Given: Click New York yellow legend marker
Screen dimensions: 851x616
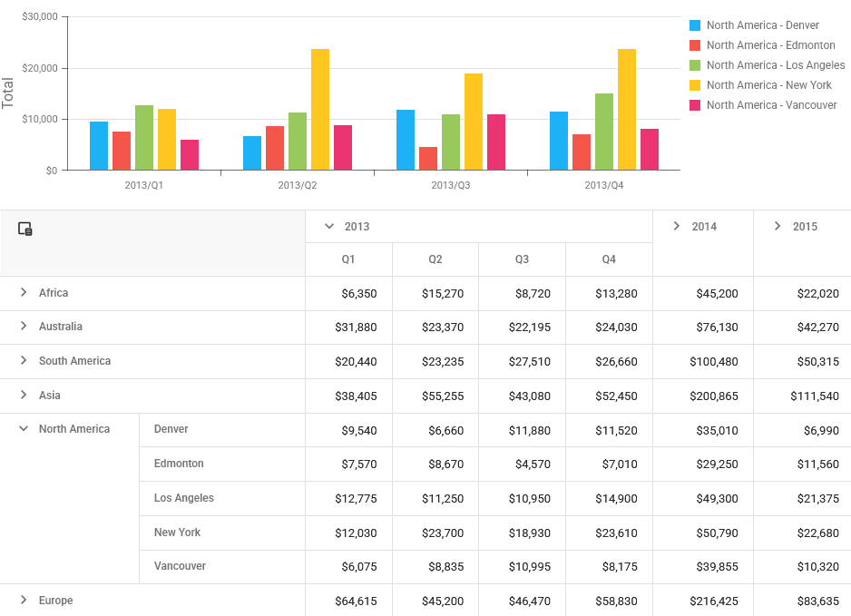Looking at the screenshot, I should tap(695, 85).
